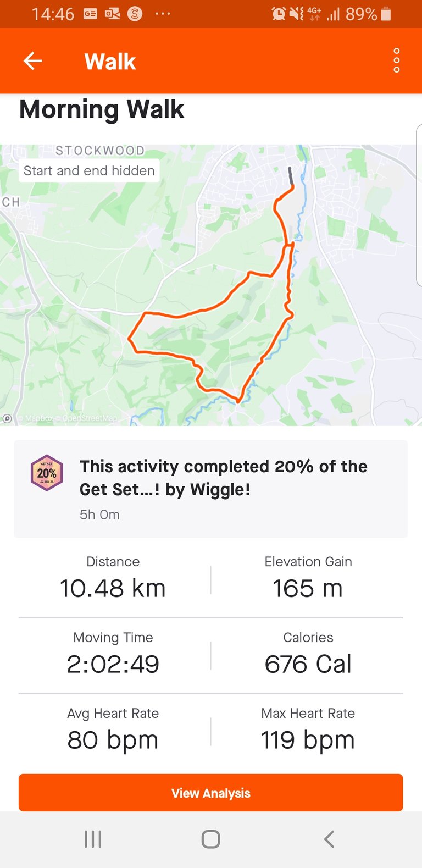Image resolution: width=422 pixels, height=868 pixels.
Task: Tap the Start and end hidden label
Action: (x=89, y=170)
